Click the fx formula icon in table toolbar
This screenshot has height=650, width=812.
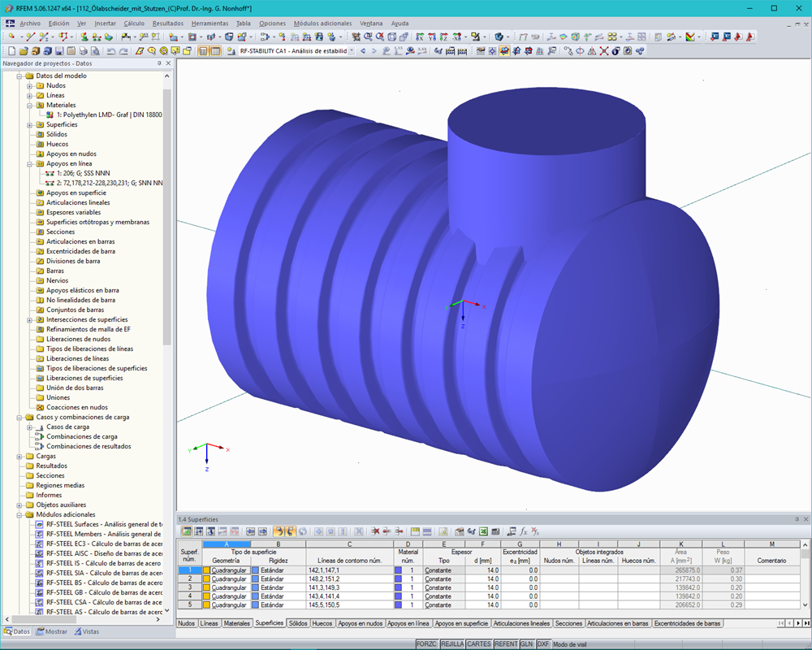tap(523, 531)
